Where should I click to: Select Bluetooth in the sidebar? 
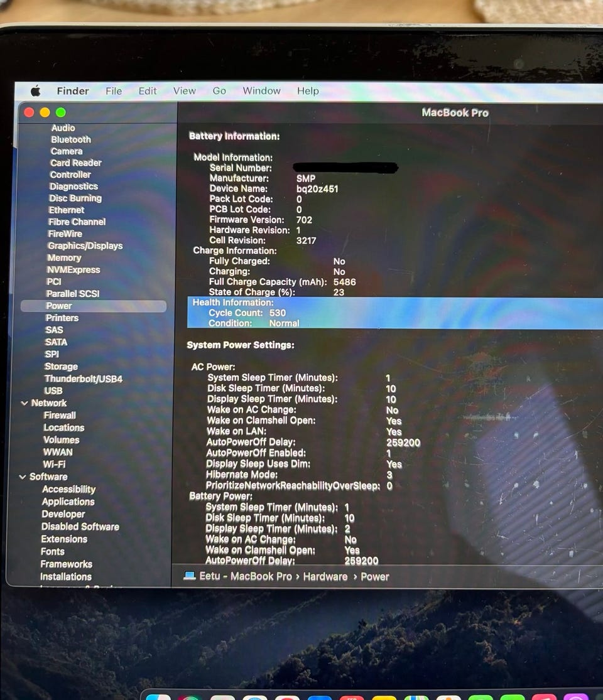(71, 140)
